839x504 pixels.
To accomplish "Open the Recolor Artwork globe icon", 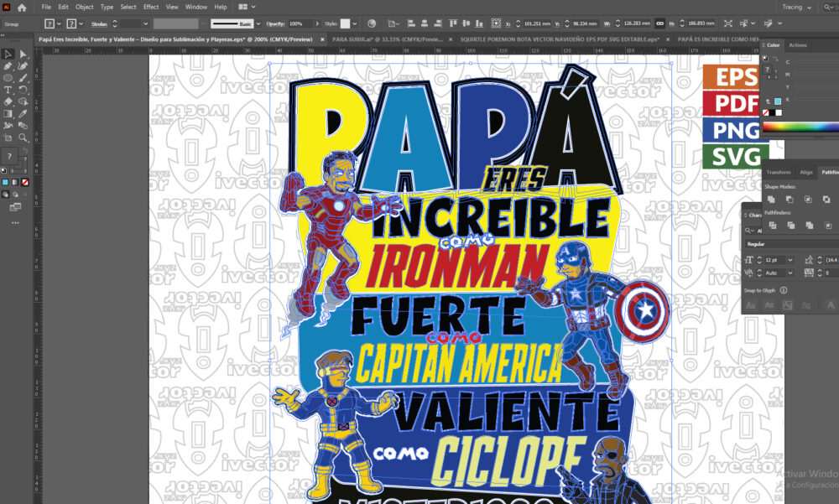I will pyautogui.click(x=372, y=23).
